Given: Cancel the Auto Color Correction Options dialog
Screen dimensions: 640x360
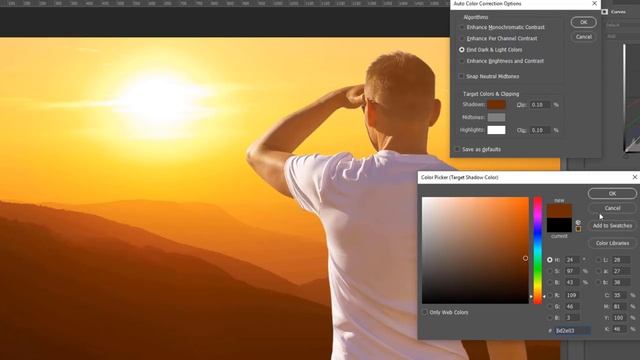Looking at the screenshot, I should [x=583, y=37].
